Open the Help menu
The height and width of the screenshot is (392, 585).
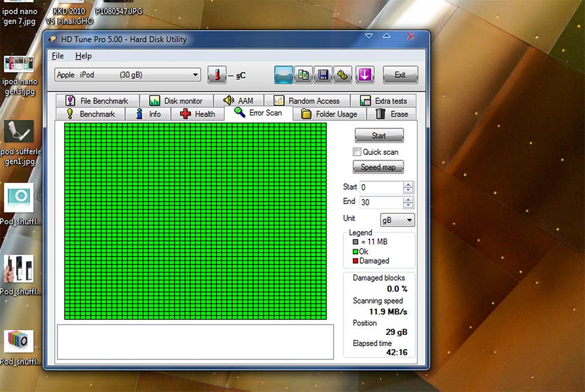pos(83,56)
